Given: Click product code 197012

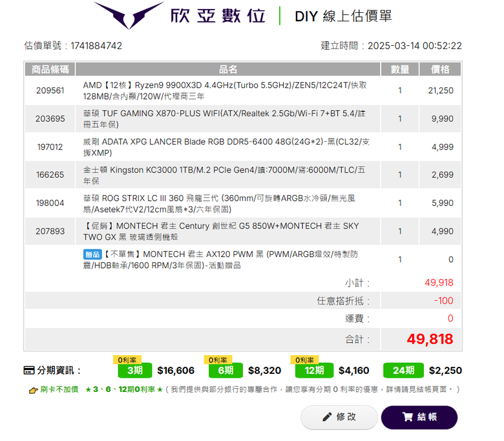Looking at the screenshot, I should [50, 147].
